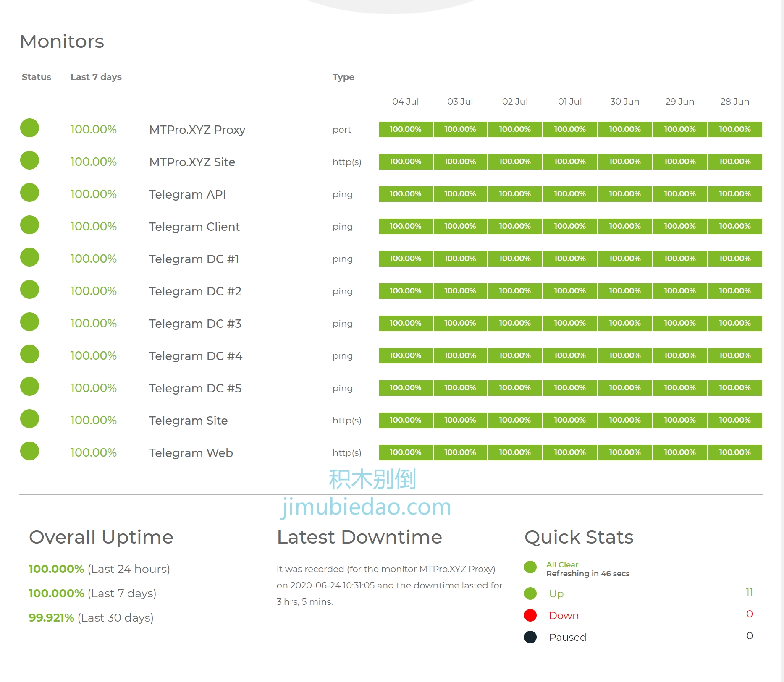Click green status dot for Telegram Client
784x682 pixels.
pyautogui.click(x=29, y=225)
